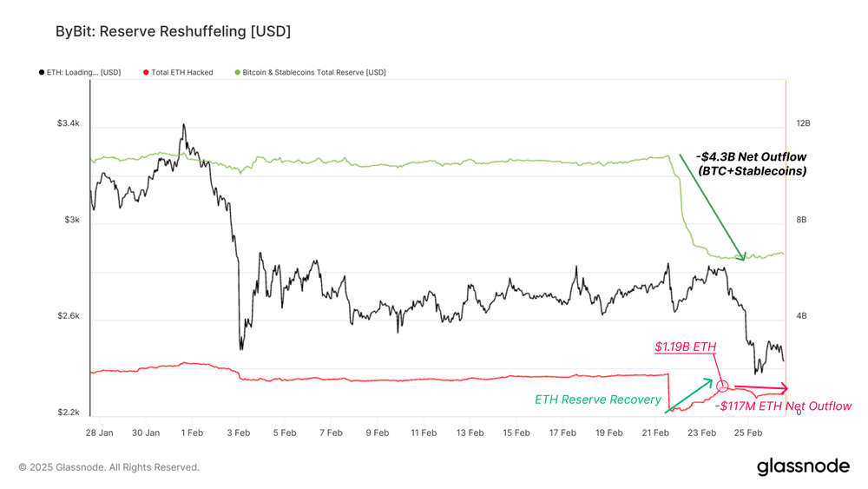Click the '1 Feb' x-axis date label

(x=192, y=433)
